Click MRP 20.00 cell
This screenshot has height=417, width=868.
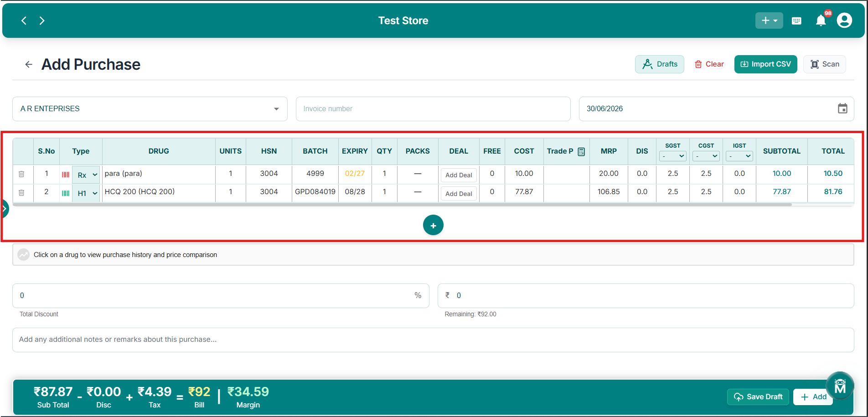609,174
